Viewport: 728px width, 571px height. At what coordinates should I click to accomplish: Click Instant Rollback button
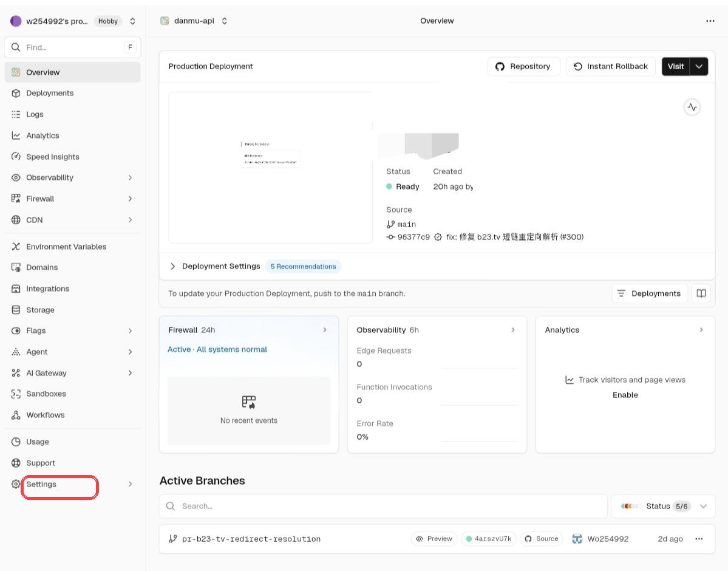pyautogui.click(x=611, y=66)
